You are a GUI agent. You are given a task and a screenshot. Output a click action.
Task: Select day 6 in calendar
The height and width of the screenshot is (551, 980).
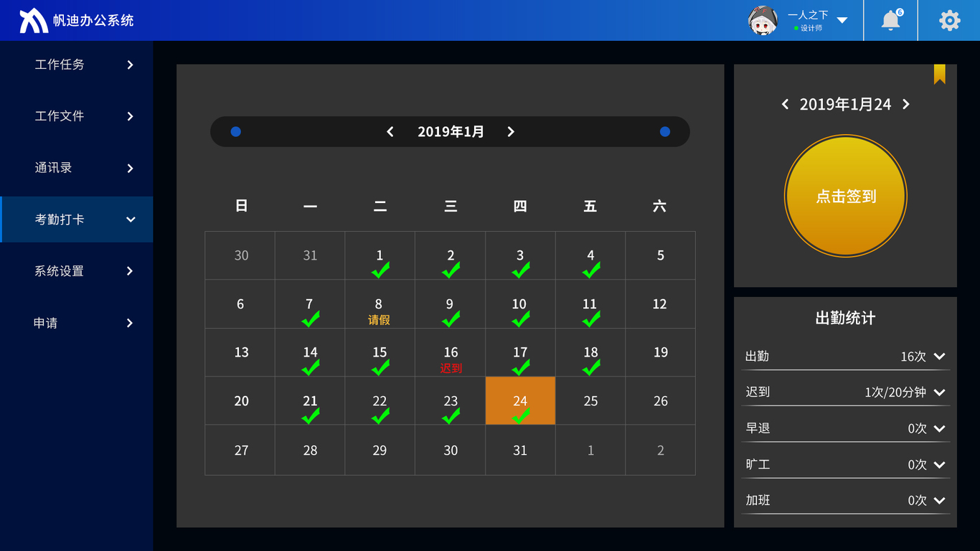[x=240, y=304]
